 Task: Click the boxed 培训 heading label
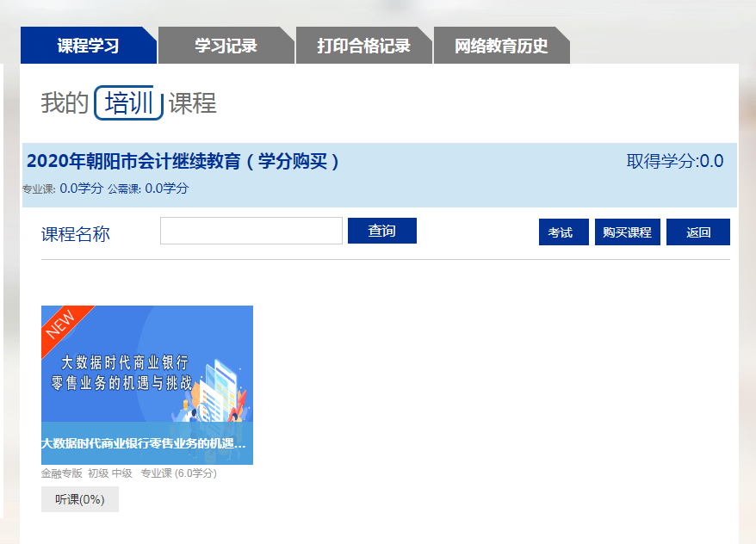click(129, 104)
